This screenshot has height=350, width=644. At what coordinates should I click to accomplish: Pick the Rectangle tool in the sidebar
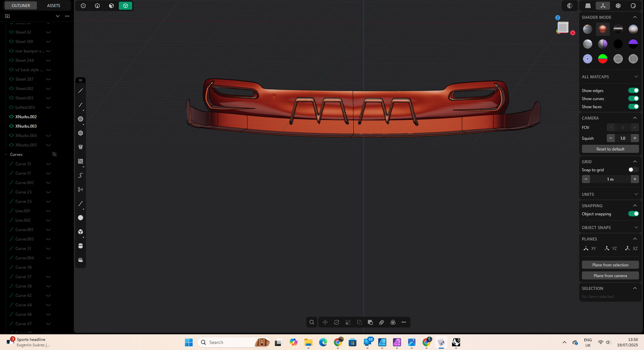81,161
